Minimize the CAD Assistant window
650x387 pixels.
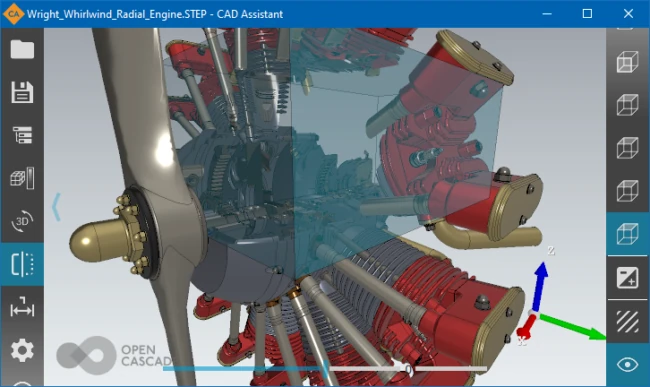(547, 14)
